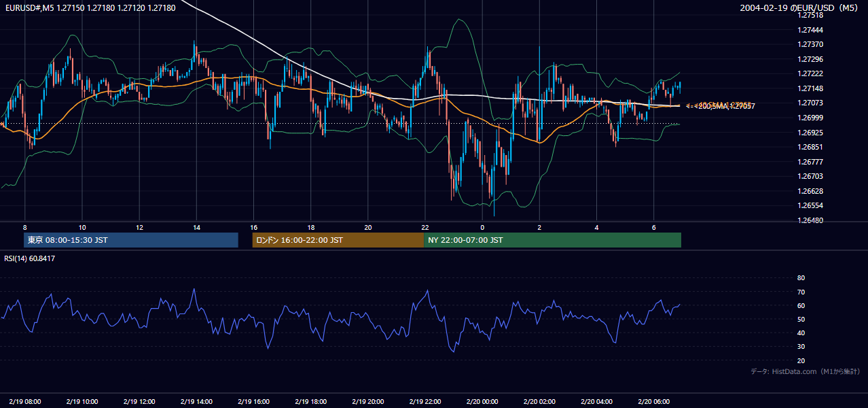Click the 2/20 04:00 date label

[596, 402]
